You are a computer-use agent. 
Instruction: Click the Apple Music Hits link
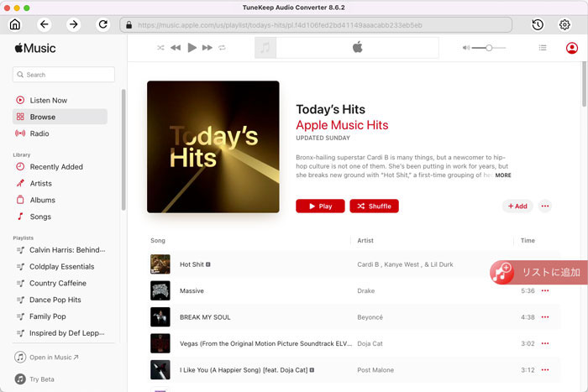pos(342,125)
